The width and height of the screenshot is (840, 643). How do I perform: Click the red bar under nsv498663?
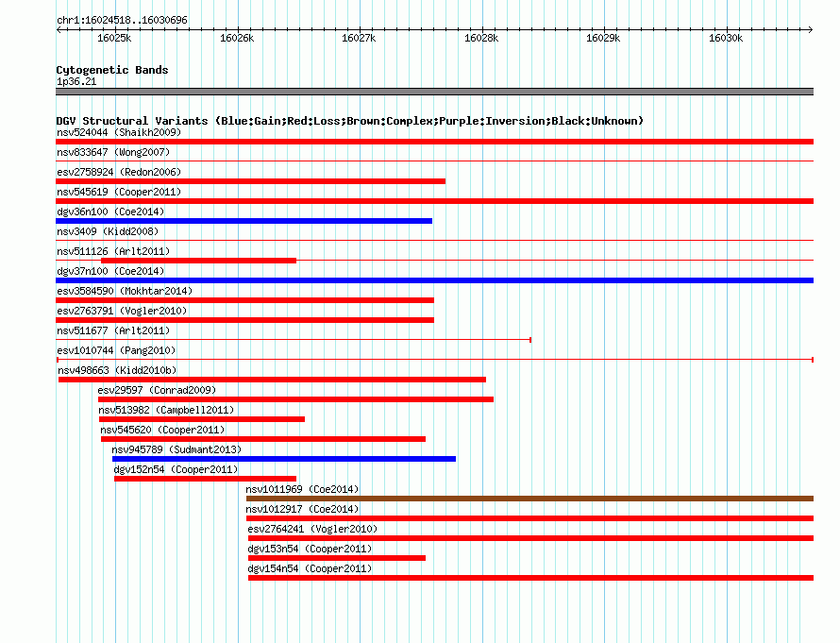272,380
